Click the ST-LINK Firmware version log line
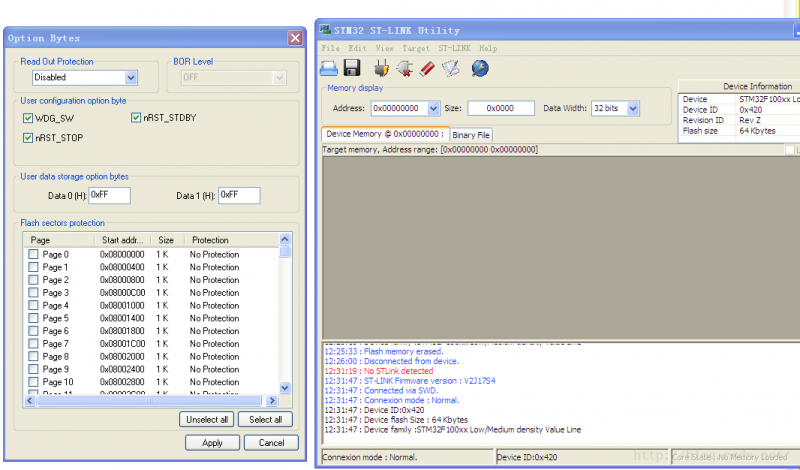The image size is (800, 470). (410, 381)
